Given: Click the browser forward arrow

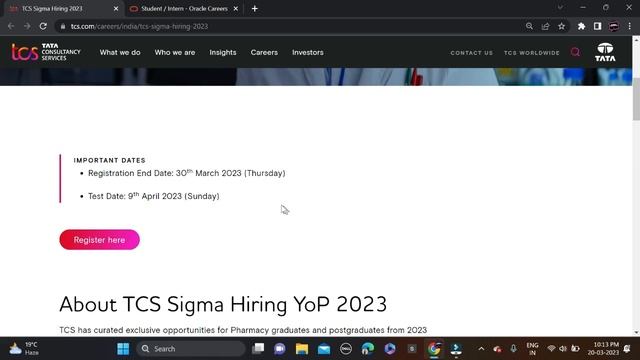Looking at the screenshot, I should [27, 26].
